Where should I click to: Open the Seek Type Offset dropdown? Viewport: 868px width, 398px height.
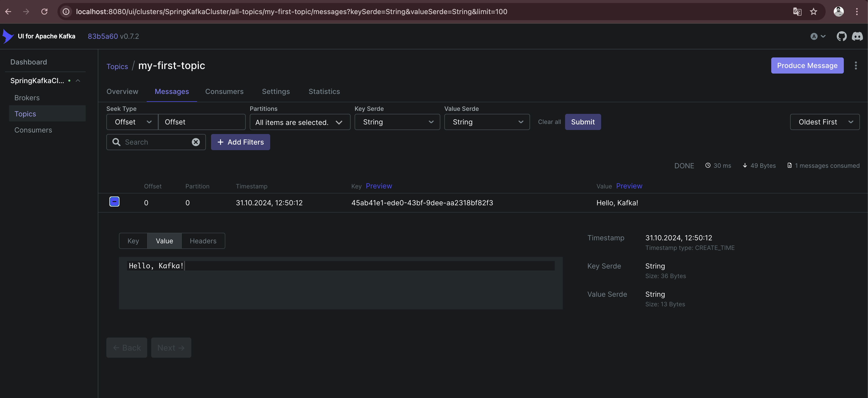(132, 122)
